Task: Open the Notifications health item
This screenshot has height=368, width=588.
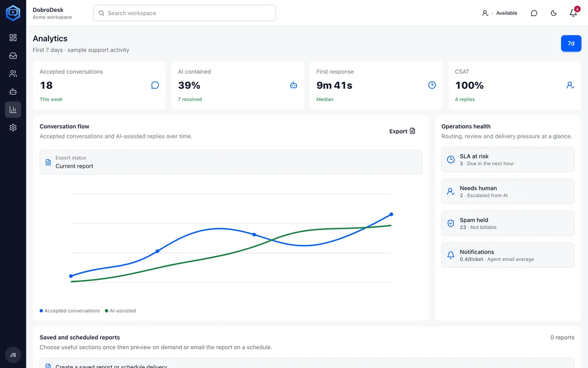Action: pyautogui.click(x=508, y=255)
